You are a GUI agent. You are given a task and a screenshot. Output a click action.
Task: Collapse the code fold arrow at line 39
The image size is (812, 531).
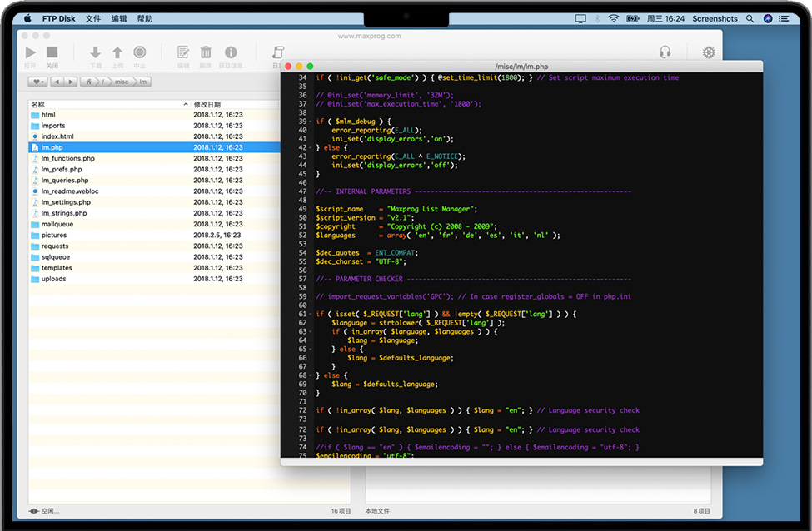point(310,122)
